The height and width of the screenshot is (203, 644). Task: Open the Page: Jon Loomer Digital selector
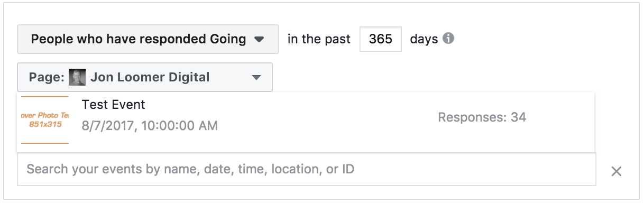(145, 77)
